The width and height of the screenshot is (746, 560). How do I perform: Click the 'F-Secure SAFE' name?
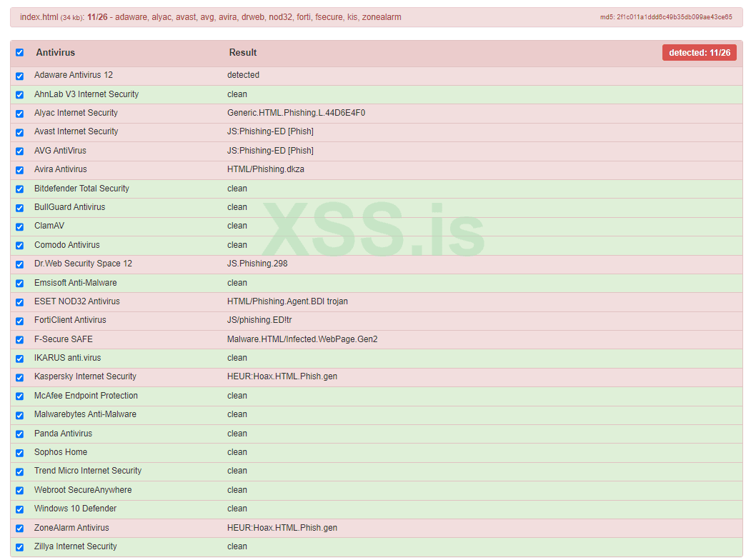(64, 339)
